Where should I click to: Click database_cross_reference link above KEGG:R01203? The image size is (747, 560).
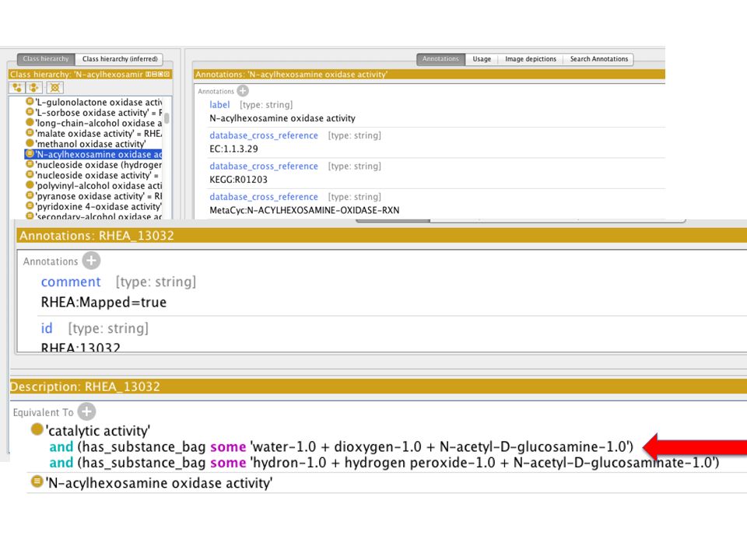coord(264,166)
